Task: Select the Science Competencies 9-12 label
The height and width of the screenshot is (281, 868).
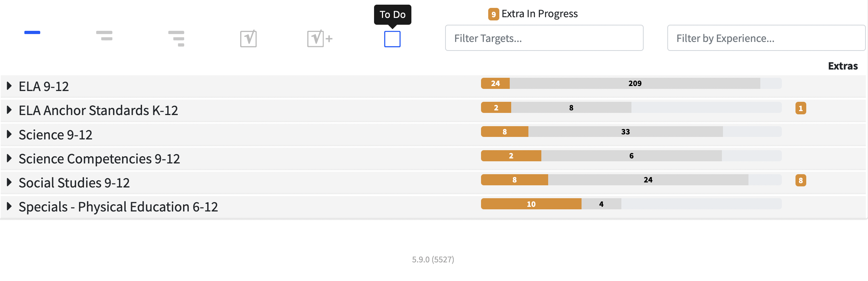Action: [99, 159]
